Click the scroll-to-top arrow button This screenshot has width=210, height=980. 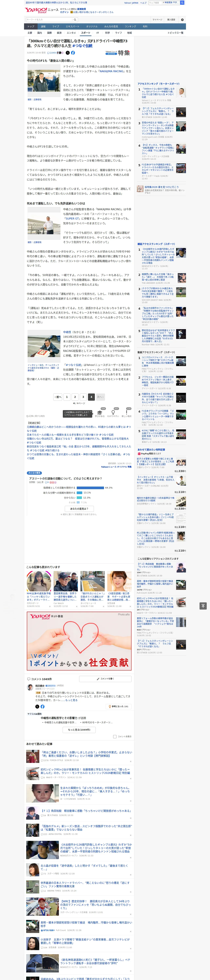[203, 606]
